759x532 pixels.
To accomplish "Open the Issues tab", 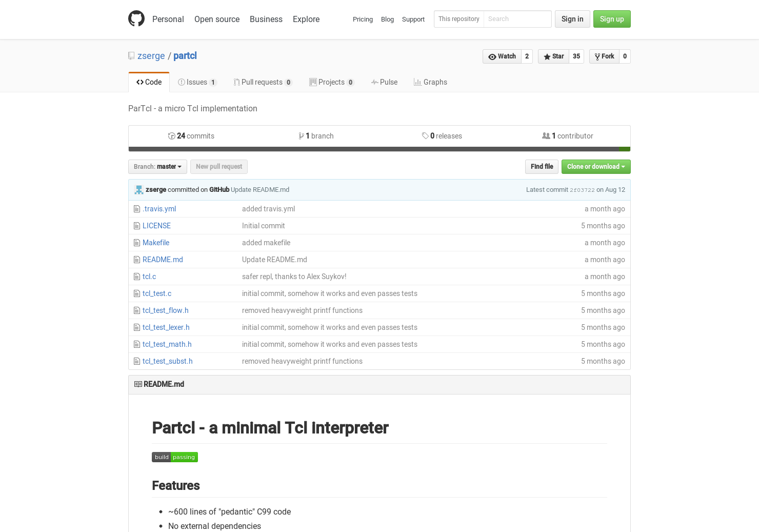I will (x=197, y=82).
